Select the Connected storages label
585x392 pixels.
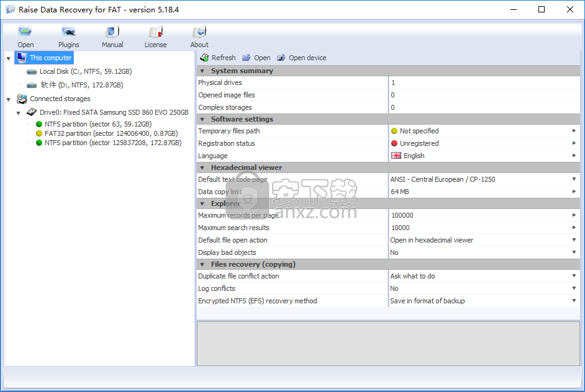(x=60, y=99)
